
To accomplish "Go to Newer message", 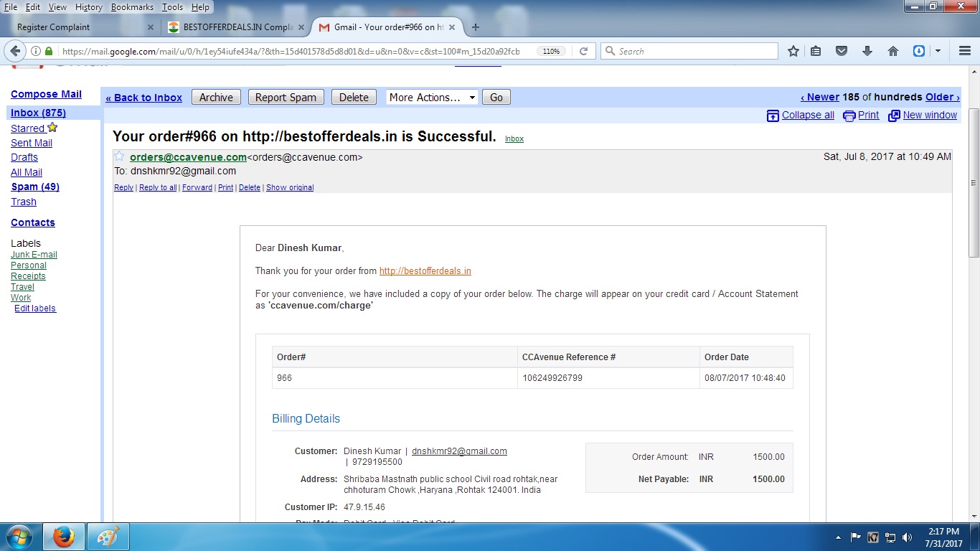I will click(820, 97).
